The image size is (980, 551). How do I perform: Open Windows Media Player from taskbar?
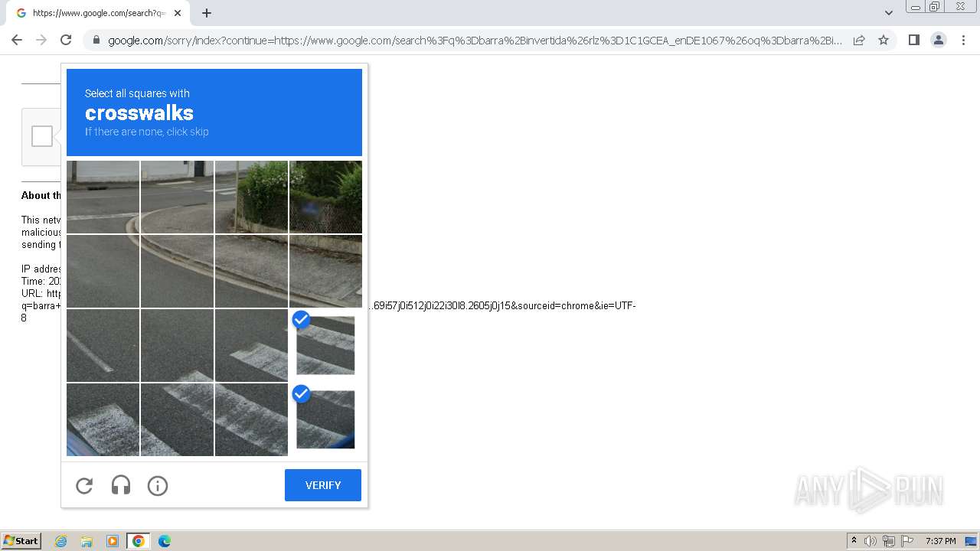click(113, 541)
